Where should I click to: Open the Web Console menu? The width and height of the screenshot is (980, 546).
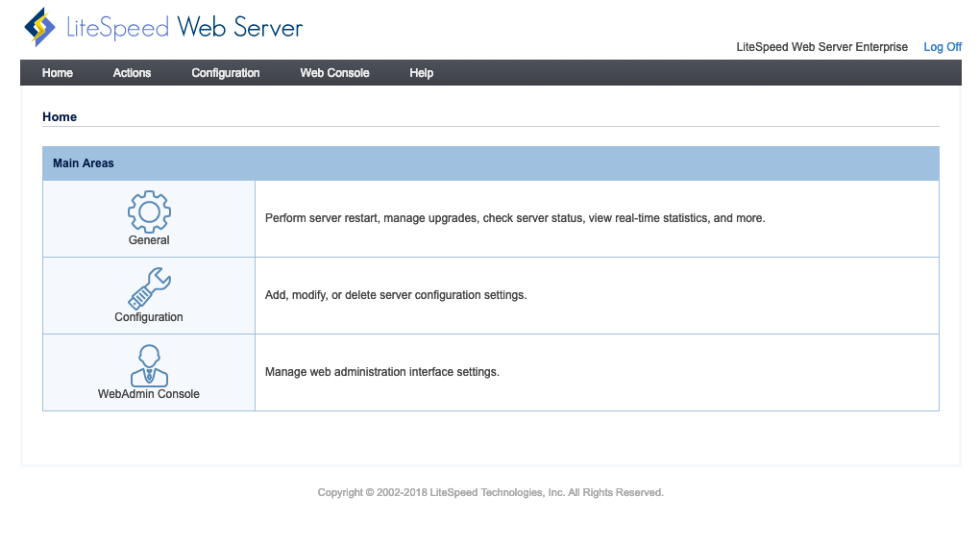pyautogui.click(x=334, y=73)
